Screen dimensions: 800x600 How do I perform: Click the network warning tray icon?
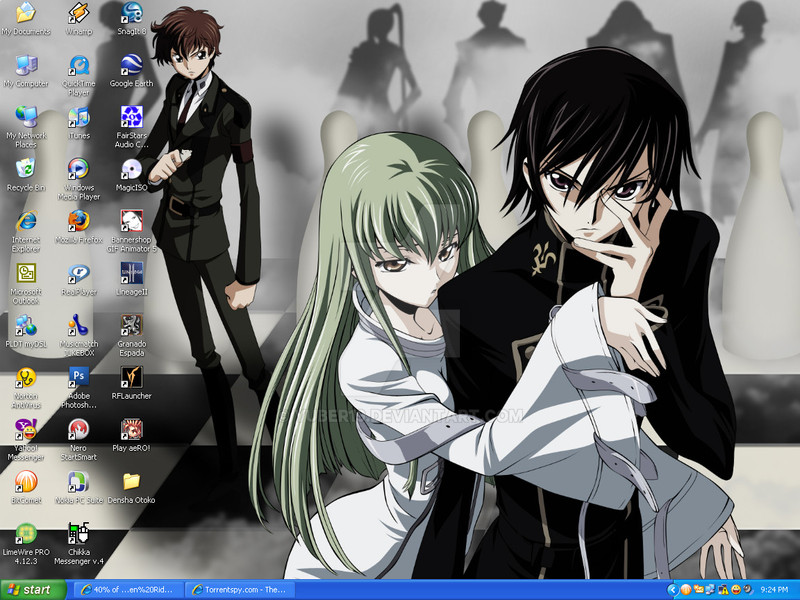coord(723,590)
